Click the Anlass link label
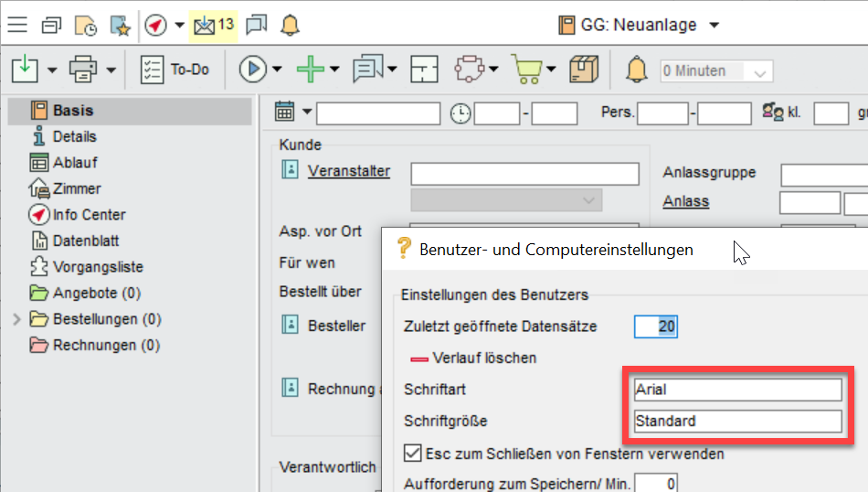868x492 pixels. point(685,201)
